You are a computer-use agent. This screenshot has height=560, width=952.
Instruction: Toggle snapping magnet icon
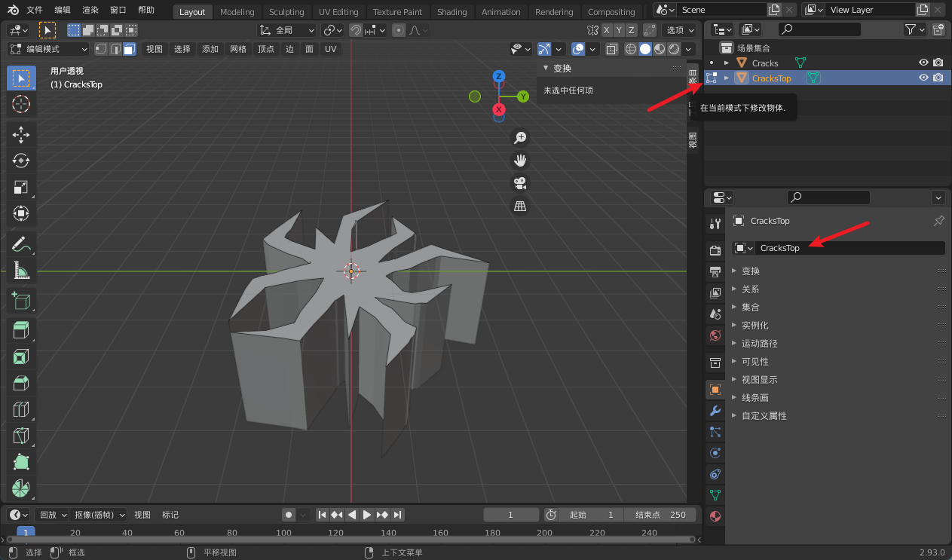(x=356, y=30)
